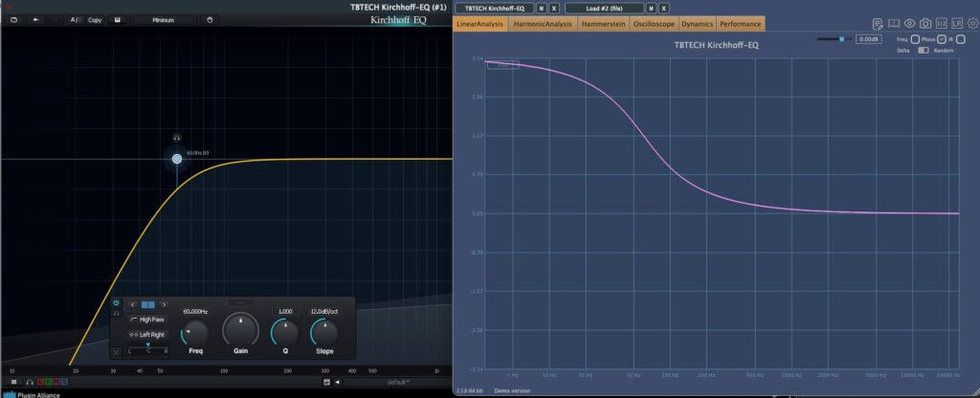Click the eye view icon in analyzer

pyautogui.click(x=909, y=24)
